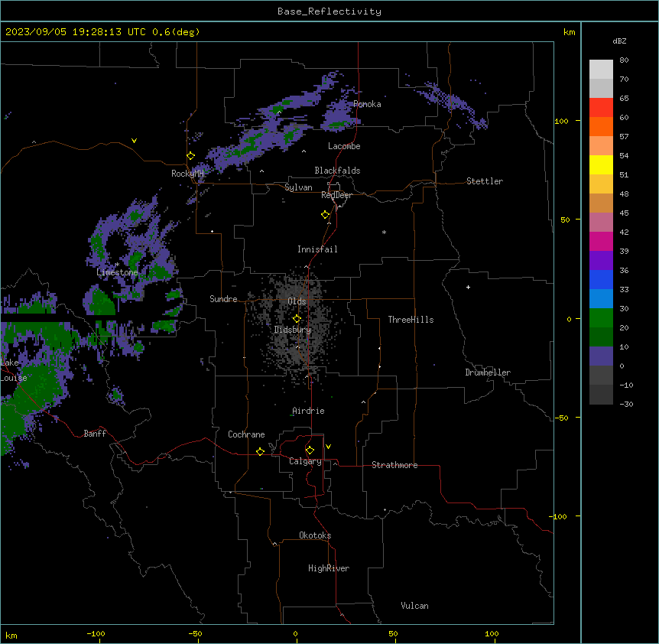Screen dimensions: 659x644
Task: Click the Innisfail city label
Action: (317, 249)
